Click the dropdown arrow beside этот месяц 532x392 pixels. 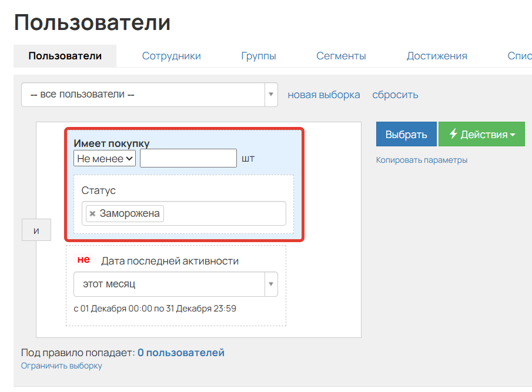point(270,284)
